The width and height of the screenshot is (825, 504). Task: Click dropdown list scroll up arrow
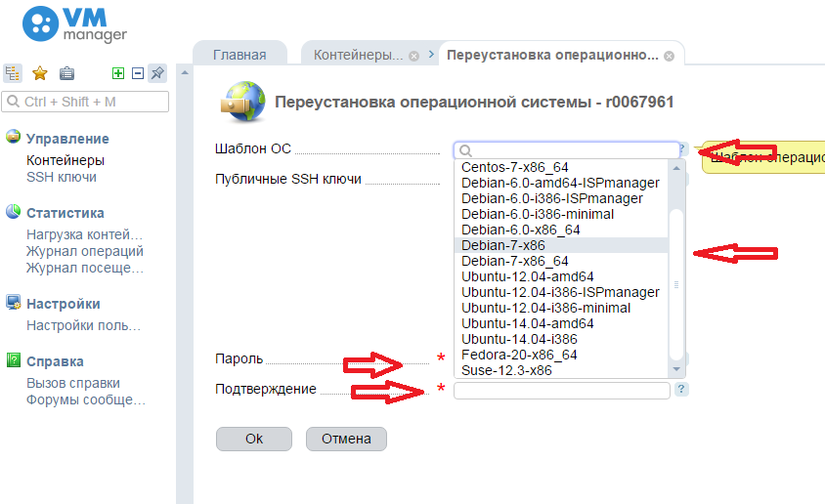click(676, 168)
